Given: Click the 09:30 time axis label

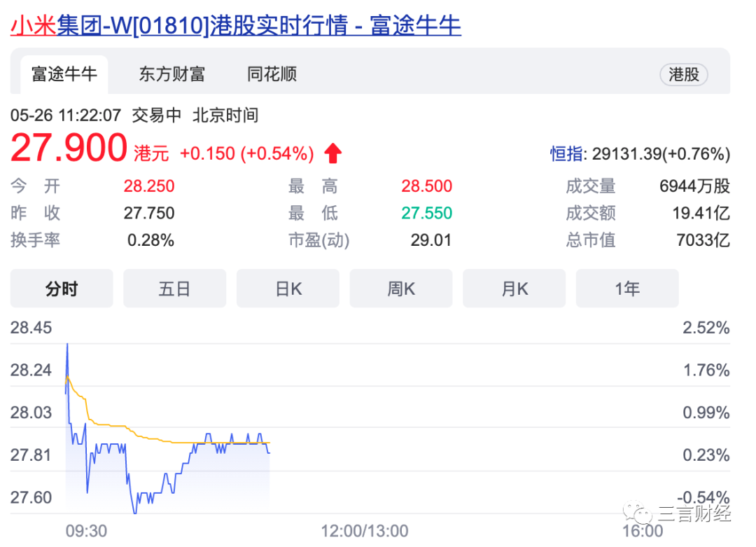Looking at the screenshot, I should tap(86, 531).
